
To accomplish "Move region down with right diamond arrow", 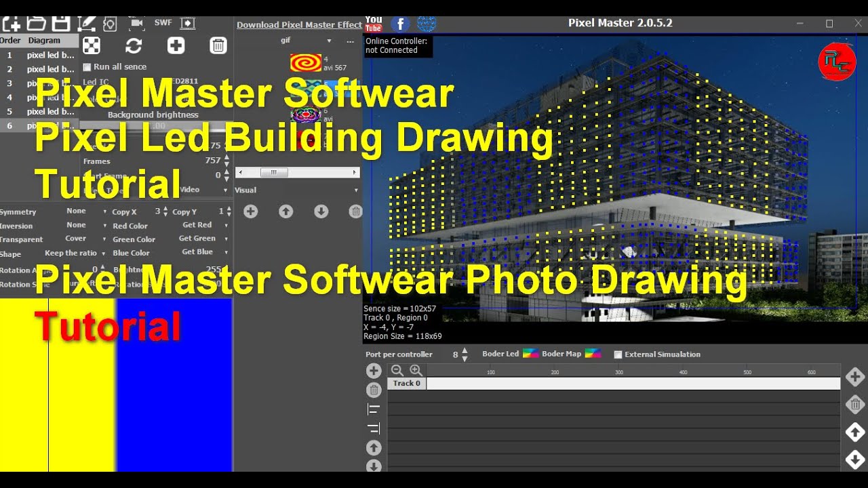I will pyautogui.click(x=855, y=459).
